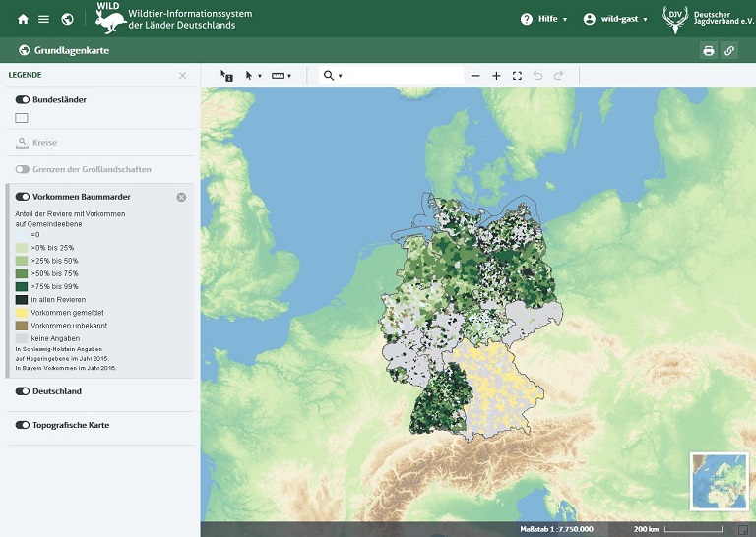The height and width of the screenshot is (537, 756).
Task: Toggle the Deutschland layer
Action: (x=23, y=391)
